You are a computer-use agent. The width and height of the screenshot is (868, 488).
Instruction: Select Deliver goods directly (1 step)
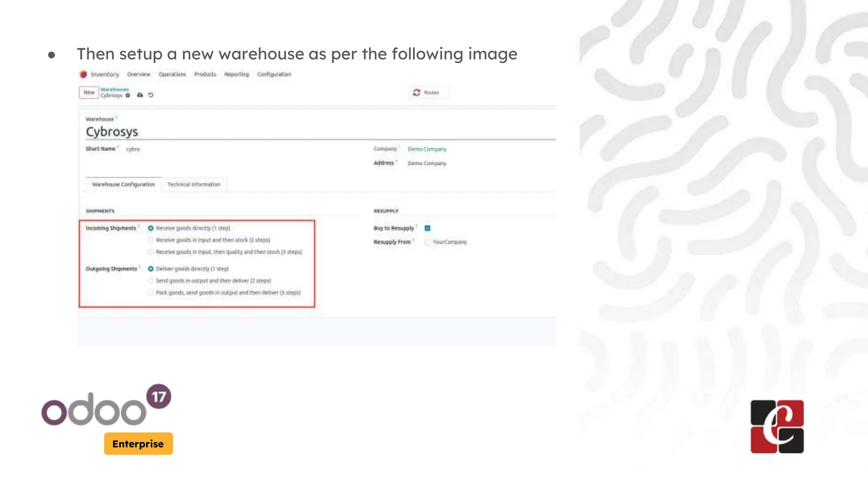coord(150,269)
